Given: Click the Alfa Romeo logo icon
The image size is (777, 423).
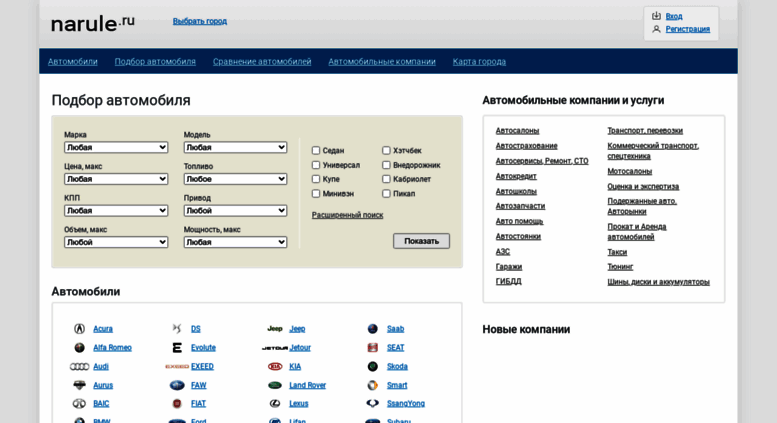Looking at the screenshot, I should click(79, 348).
